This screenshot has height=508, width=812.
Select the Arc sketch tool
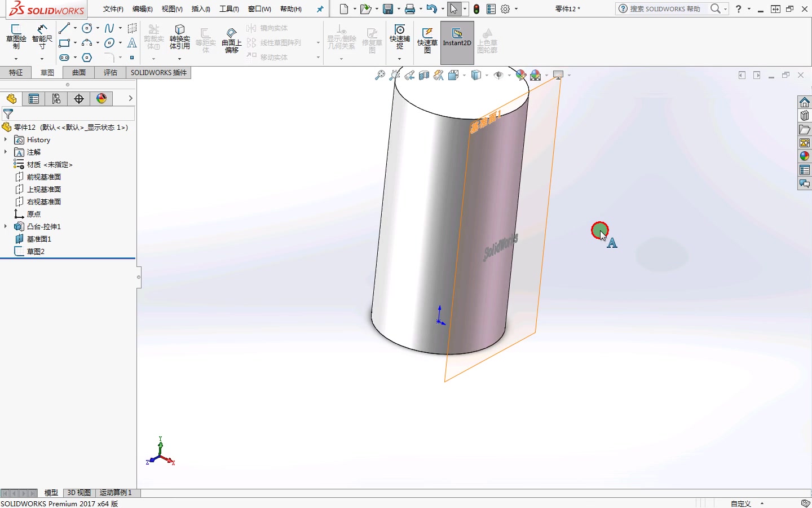(87, 43)
